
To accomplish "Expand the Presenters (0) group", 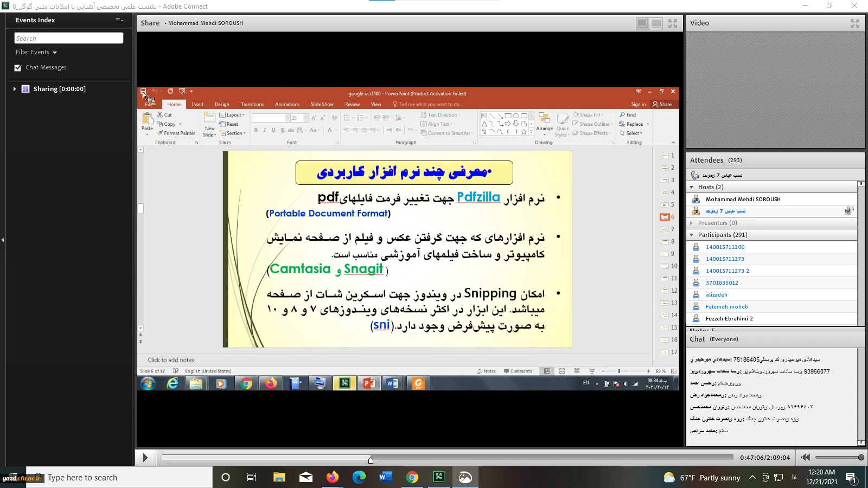I will tap(692, 223).
